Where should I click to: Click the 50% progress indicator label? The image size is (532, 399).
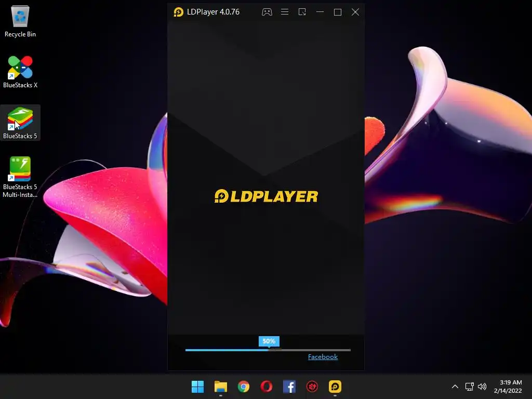269,341
